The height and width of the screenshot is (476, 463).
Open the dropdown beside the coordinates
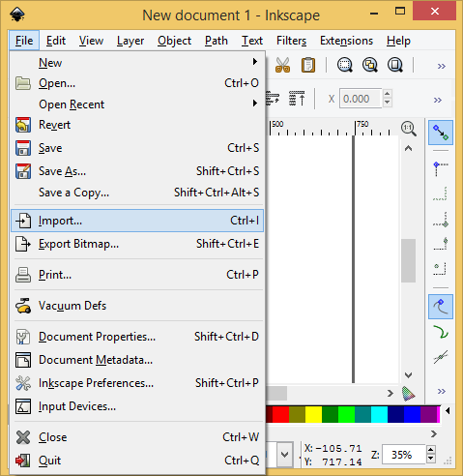pos(284,455)
